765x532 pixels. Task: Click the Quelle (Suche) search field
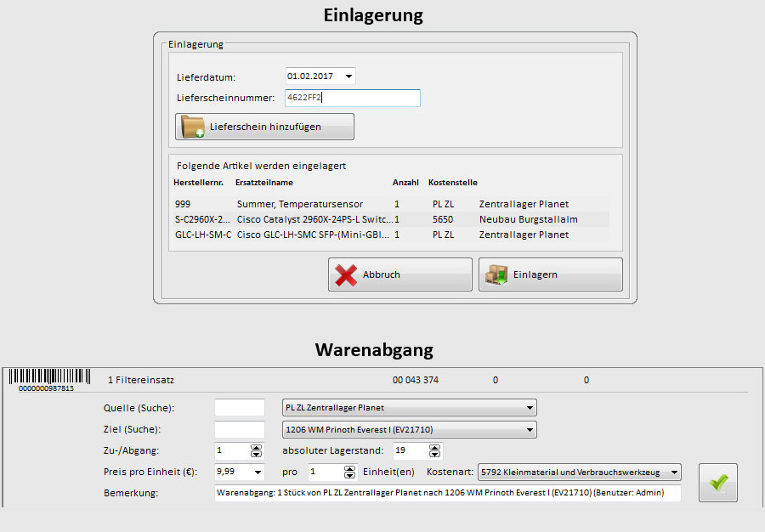(240, 407)
